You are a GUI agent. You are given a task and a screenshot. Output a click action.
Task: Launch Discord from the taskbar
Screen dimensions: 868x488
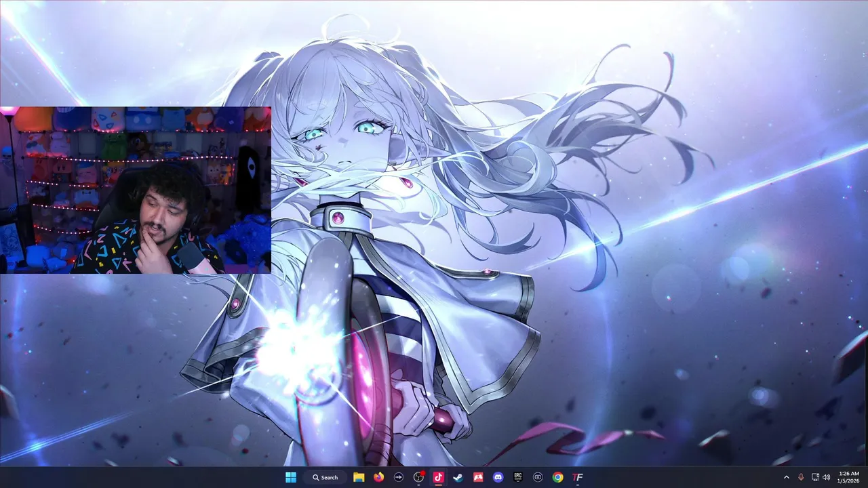498,477
